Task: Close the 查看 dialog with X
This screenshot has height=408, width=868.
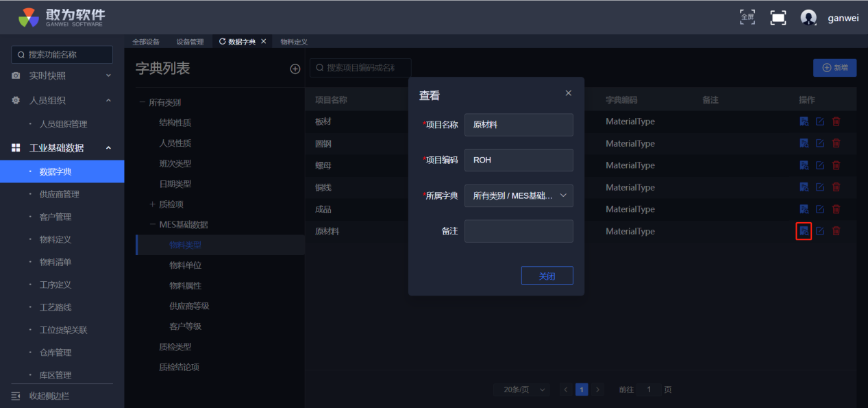Action: [x=568, y=93]
